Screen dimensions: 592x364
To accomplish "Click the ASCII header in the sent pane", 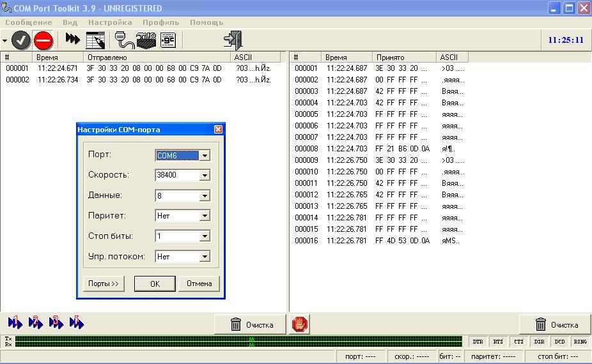I will coord(255,57).
